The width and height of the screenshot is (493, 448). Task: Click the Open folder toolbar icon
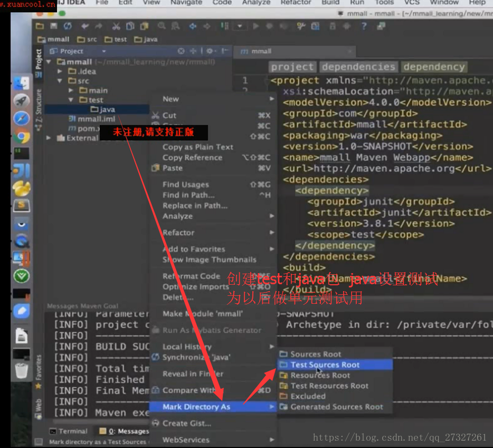[40, 26]
